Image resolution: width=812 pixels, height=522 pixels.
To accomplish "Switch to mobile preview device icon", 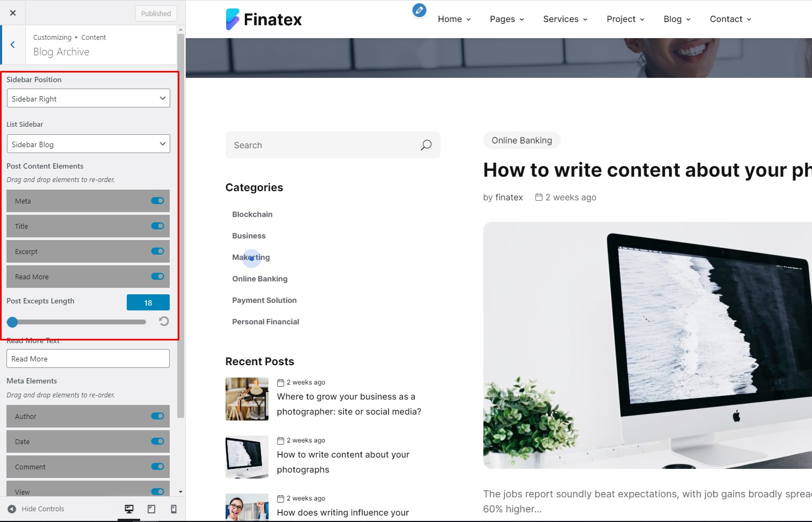I will pyautogui.click(x=173, y=509).
